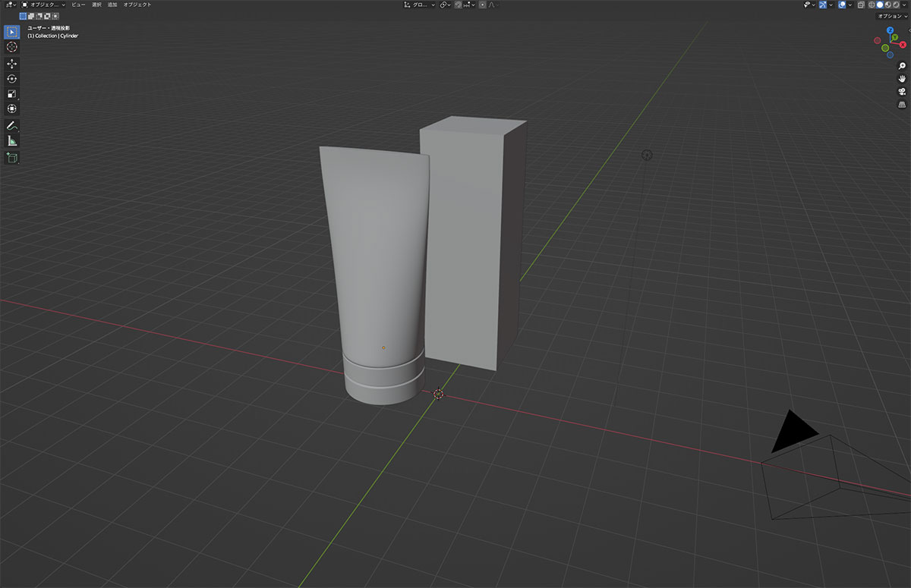
Task: Choose the Add Cube tool
Action: click(12, 158)
